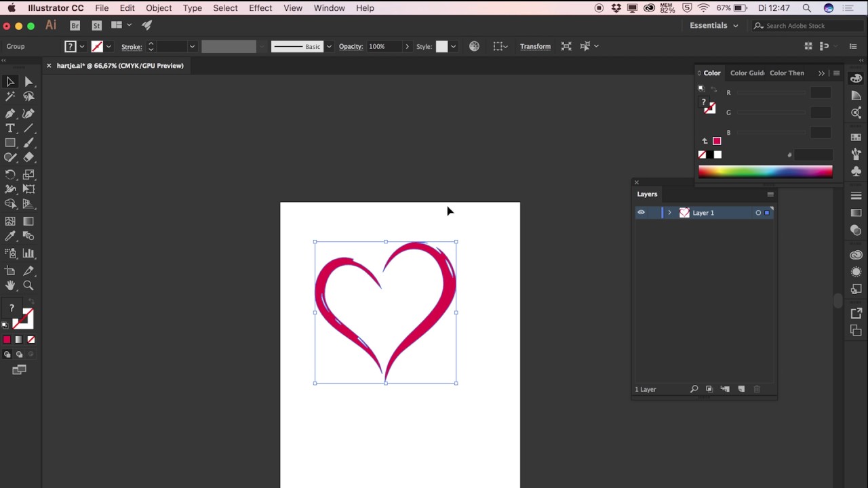Select the Eraser tool
Screen dimensions: 868x488
click(28, 157)
